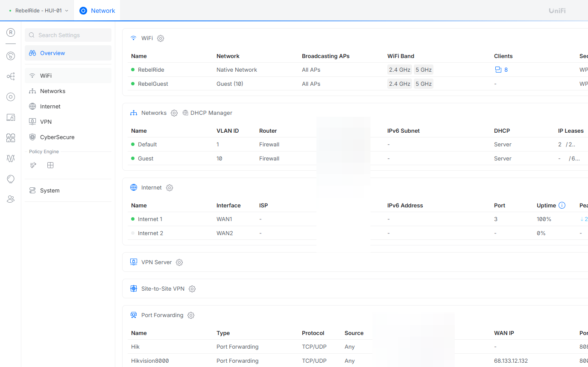The height and width of the screenshot is (367, 588).
Task: Click the Site-to-Site VPN gear icon
Action: point(192,289)
